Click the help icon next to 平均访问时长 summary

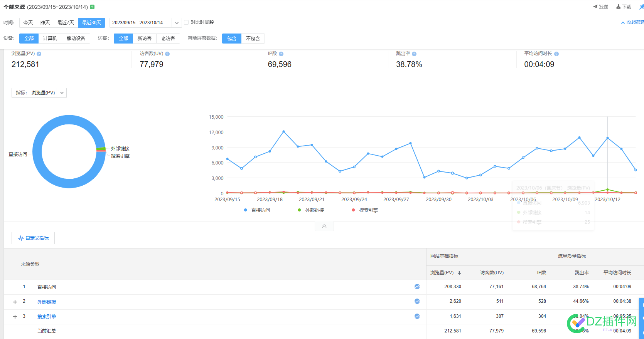(x=556, y=54)
